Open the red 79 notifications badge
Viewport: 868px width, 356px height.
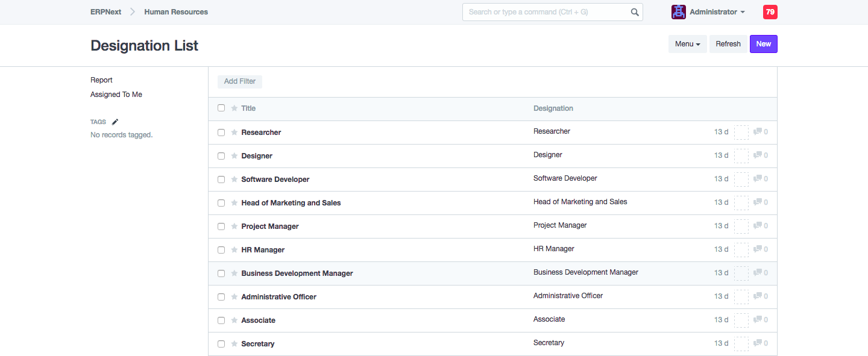point(770,12)
